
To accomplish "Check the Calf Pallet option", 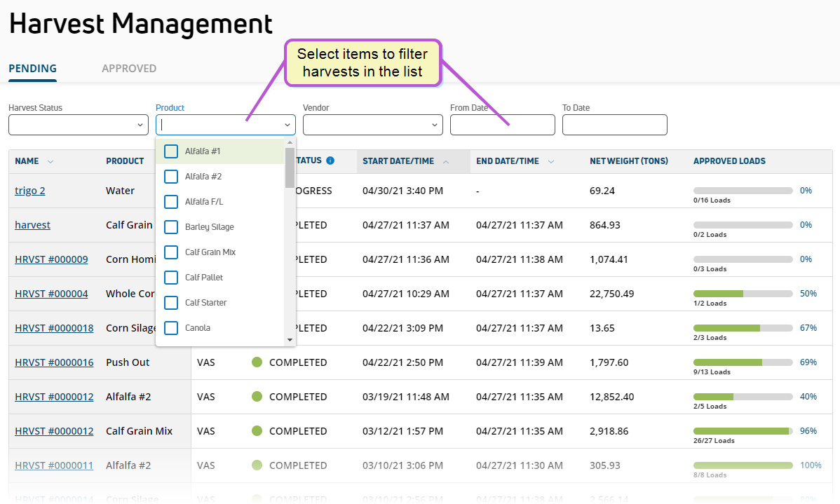I will point(171,277).
